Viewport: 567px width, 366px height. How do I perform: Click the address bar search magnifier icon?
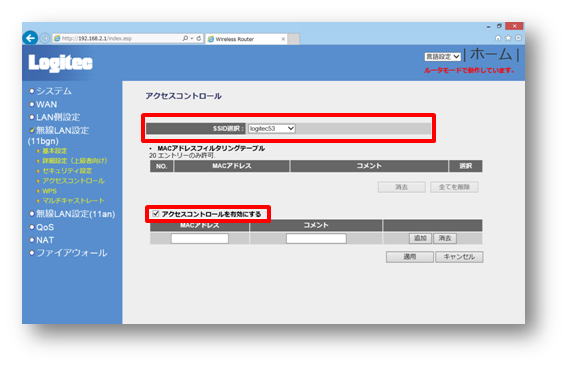pos(185,38)
